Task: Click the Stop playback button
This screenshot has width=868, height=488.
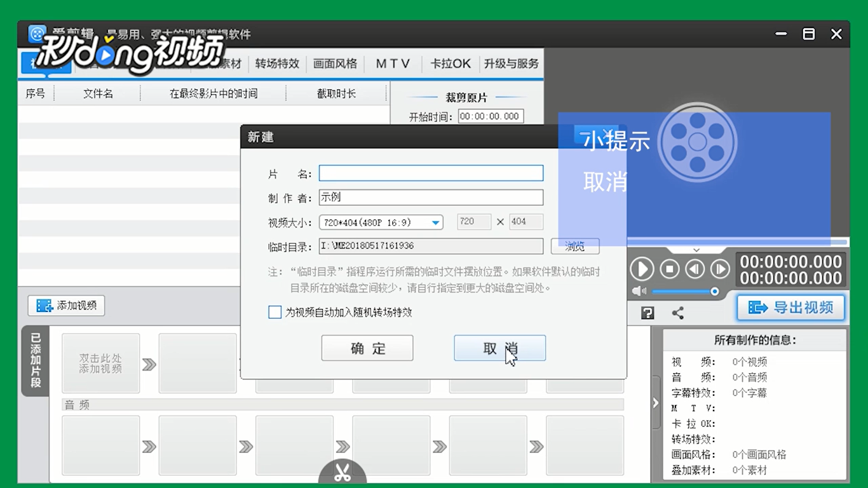Action: point(670,269)
